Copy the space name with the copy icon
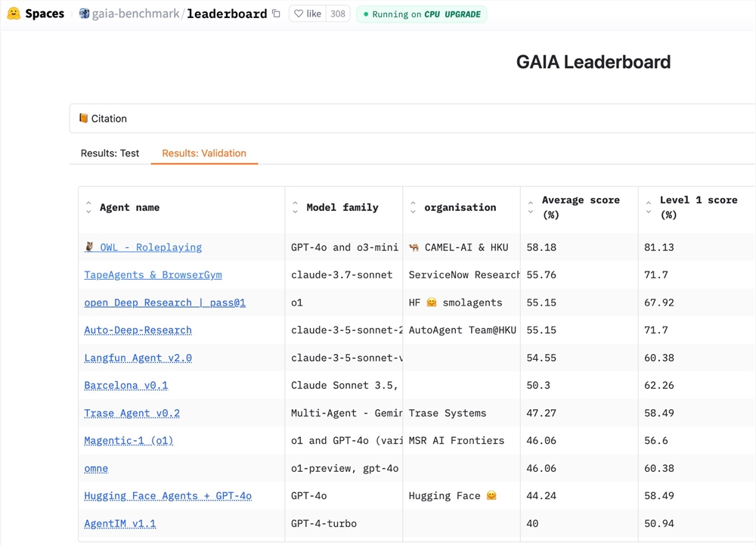The width and height of the screenshot is (756, 546). tap(276, 14)
